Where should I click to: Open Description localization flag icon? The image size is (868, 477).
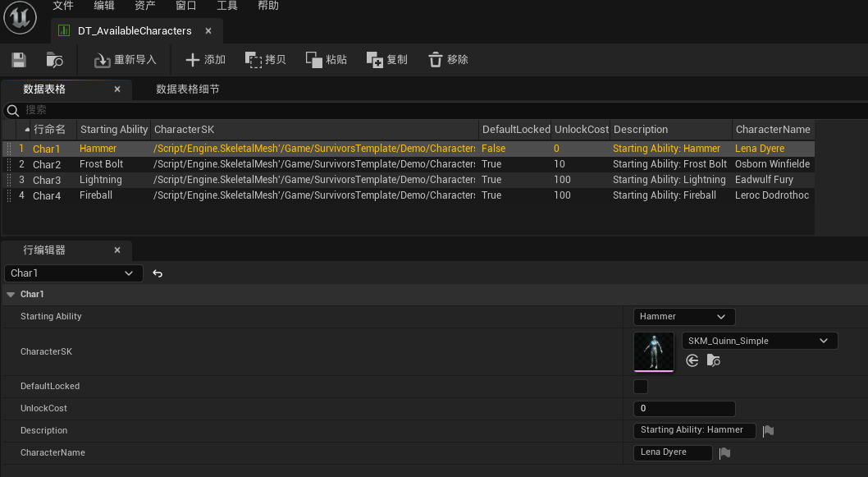pyautogui.click(x=769, y=431)
